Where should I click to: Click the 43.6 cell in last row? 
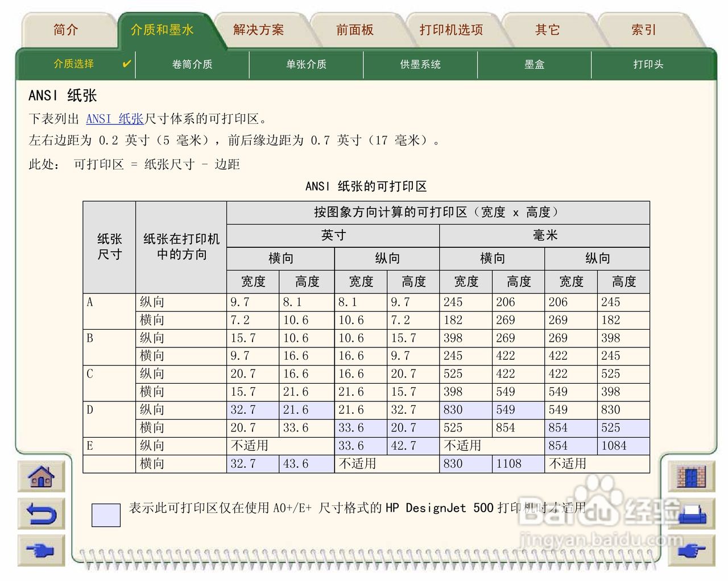point(307,464)
